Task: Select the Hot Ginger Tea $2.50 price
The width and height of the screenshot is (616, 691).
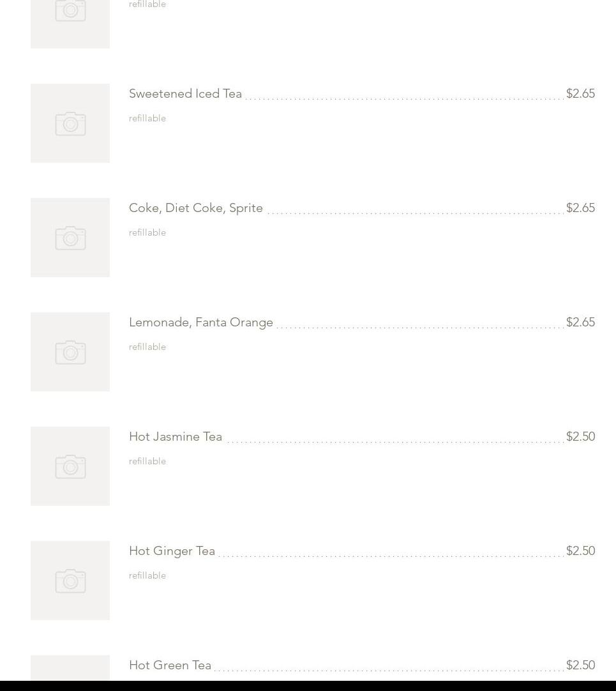Action: coord(580,551)
